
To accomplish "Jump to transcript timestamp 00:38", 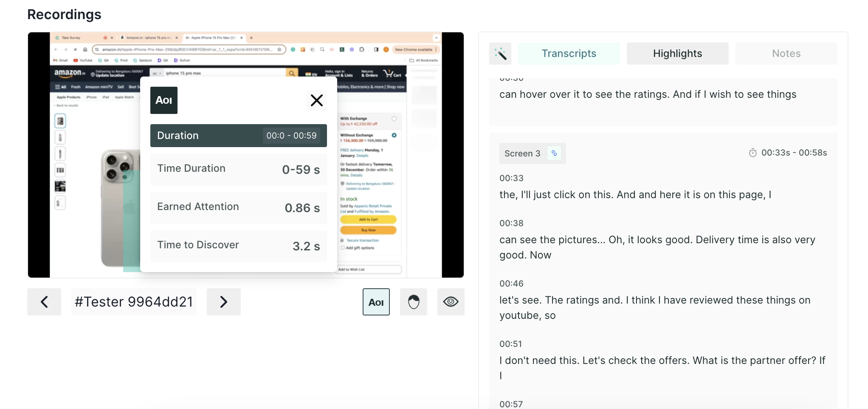I will pyautogui.click(x=511, y=223).
